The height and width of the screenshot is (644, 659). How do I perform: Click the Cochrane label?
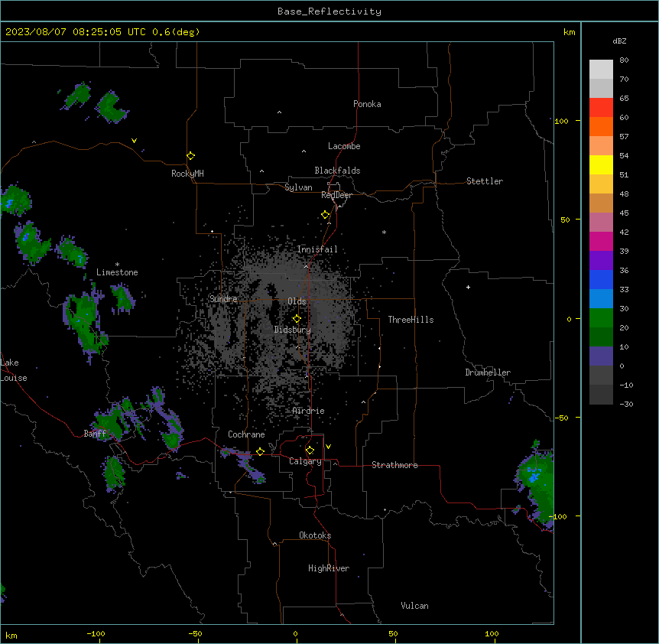tap(246, 434)
